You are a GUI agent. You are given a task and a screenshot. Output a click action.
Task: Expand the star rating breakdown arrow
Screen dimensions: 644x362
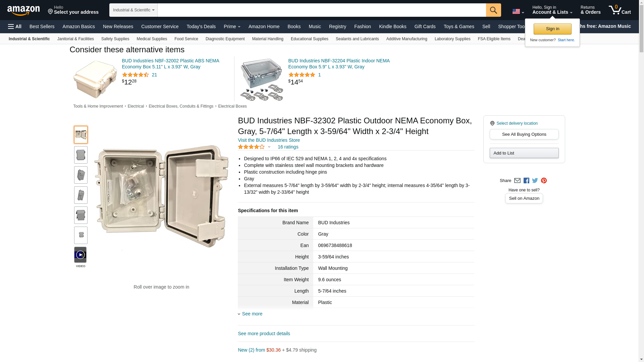[269, 147]
